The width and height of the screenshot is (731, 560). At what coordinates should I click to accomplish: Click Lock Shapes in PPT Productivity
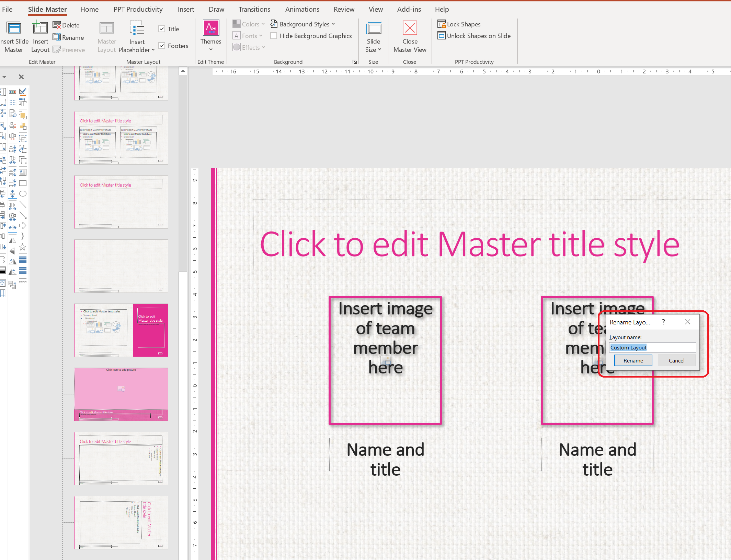(x=459, y=24)
